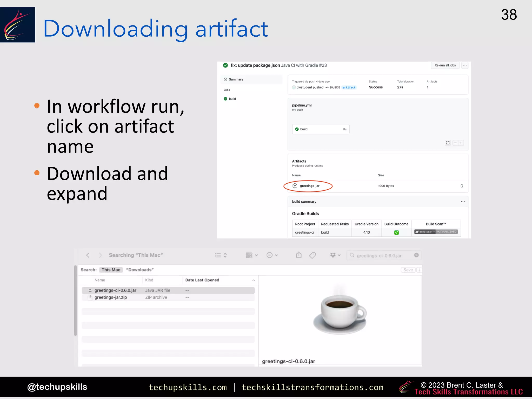Zoom out on workflow graph
The width and height of the screenshot is (532, 399).
455,143
